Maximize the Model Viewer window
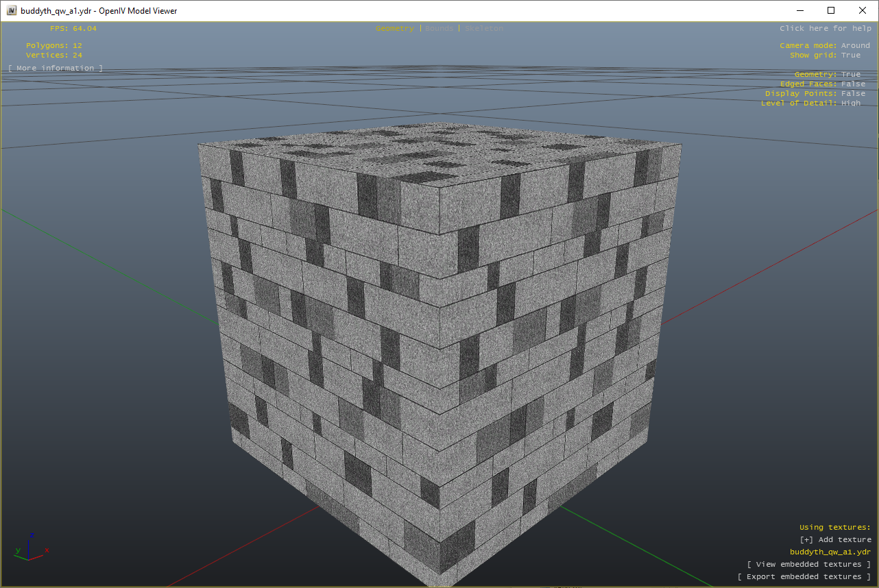 point(831,10)
